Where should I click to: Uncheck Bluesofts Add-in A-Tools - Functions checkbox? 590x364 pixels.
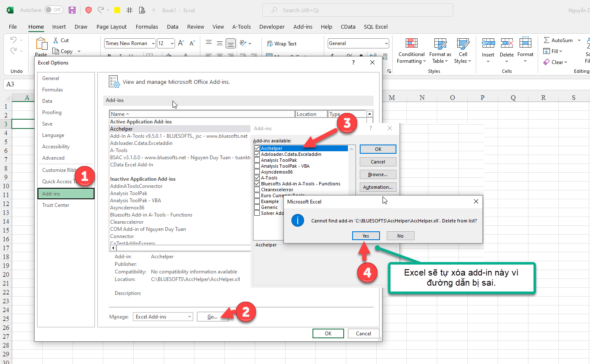257,184
